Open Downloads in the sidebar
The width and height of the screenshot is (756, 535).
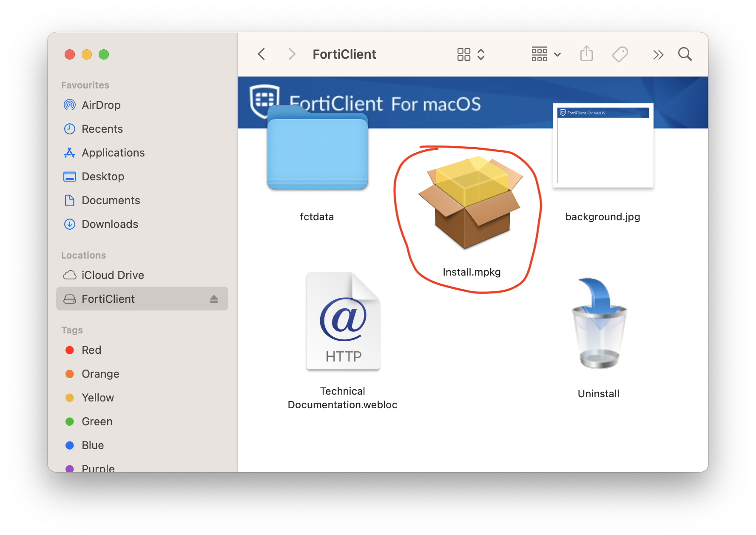click(142, 224)
